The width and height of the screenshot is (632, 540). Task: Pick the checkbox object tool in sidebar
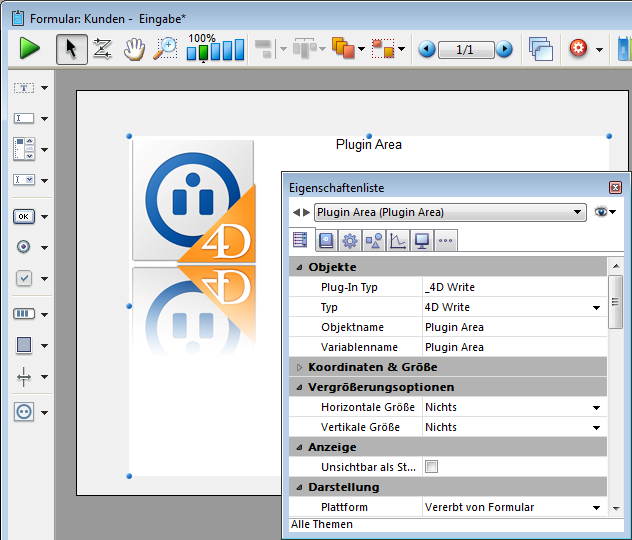coord(24,278)
